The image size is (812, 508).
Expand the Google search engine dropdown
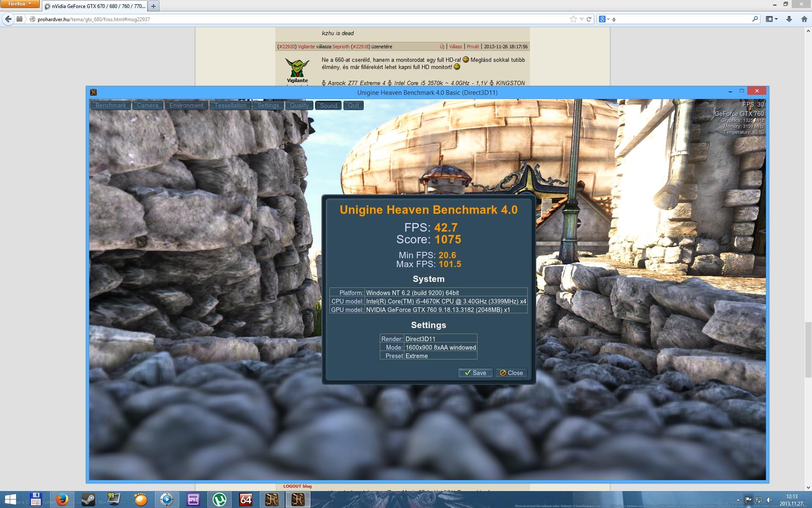pyautogui.click(x=608, y=19)
